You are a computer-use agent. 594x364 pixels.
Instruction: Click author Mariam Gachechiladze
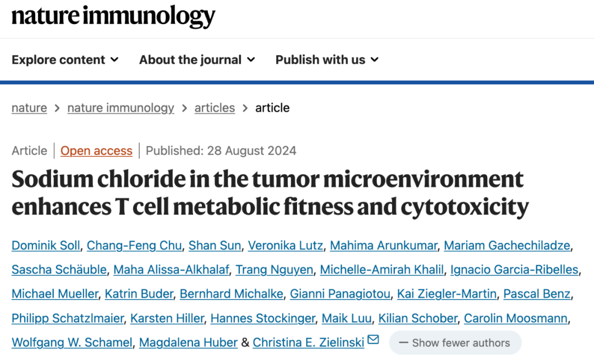click(x=507, y=245)
